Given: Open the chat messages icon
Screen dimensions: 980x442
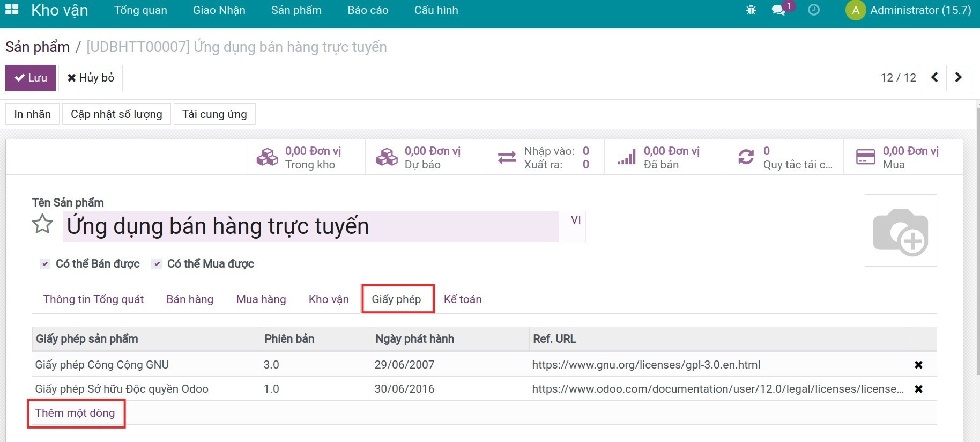Looking at the screenshot, I should (x=778, y=10).
